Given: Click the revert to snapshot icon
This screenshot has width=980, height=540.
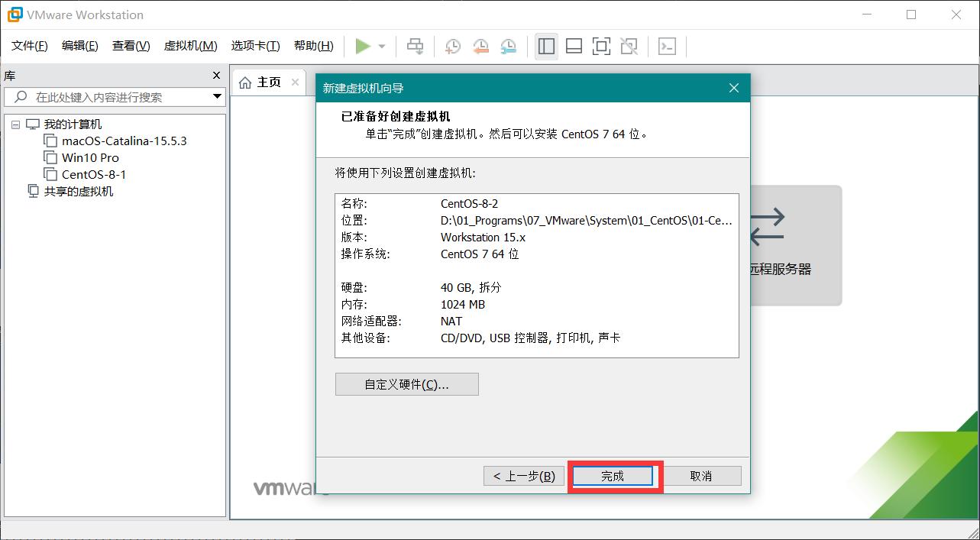Looking at the screenshot, I should [480, 47].
